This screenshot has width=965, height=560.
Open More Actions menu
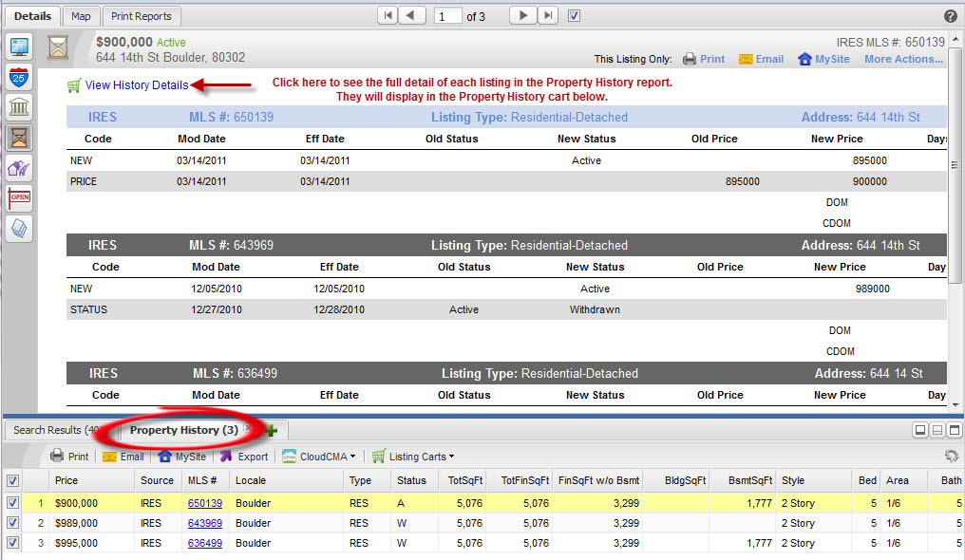coord(903,59)
